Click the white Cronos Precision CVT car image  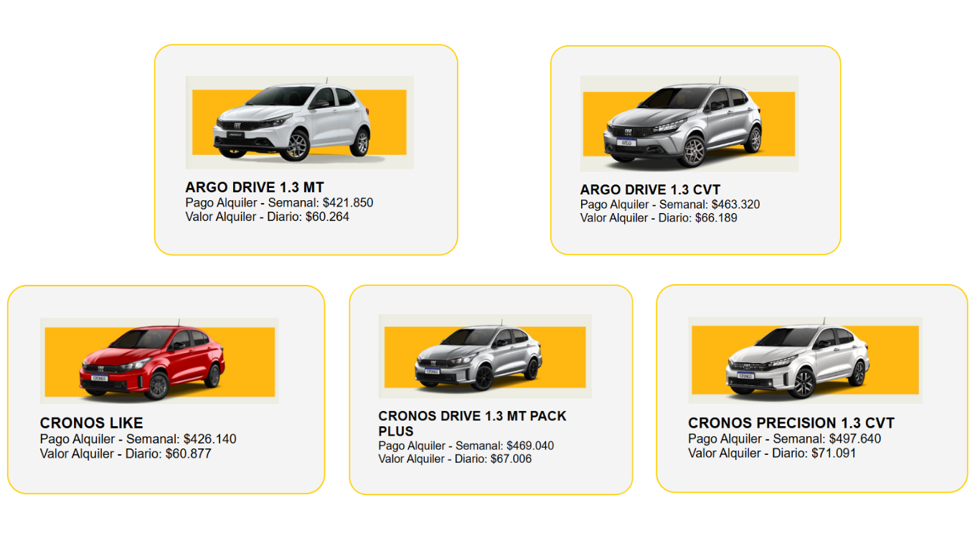coord(805,359)
